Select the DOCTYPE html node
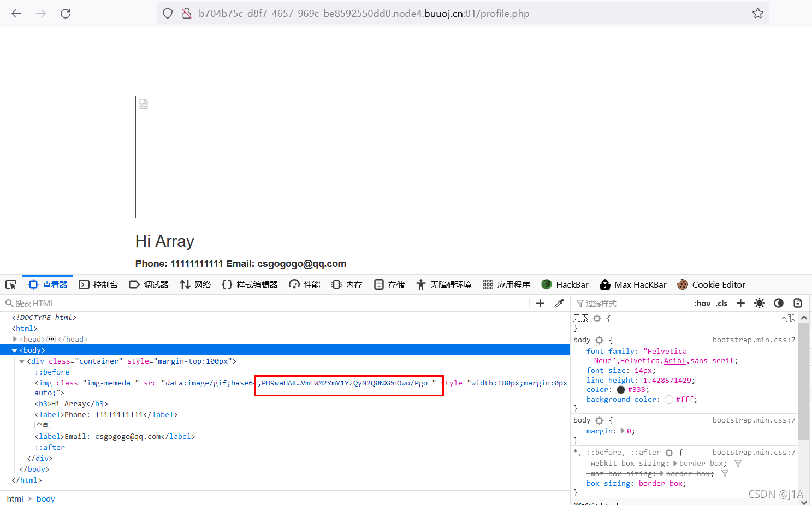The height and width of the screenshot is (505, 812). point(44,317)
